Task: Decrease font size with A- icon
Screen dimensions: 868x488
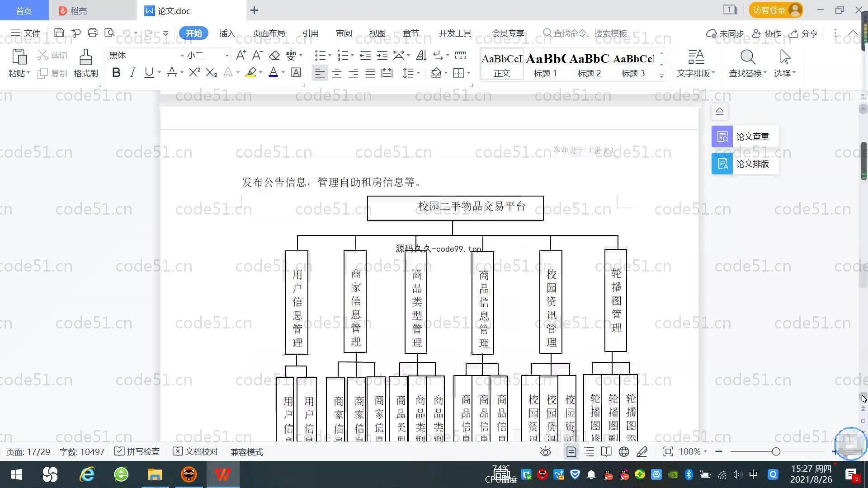Action: click(x=257, y=56)
